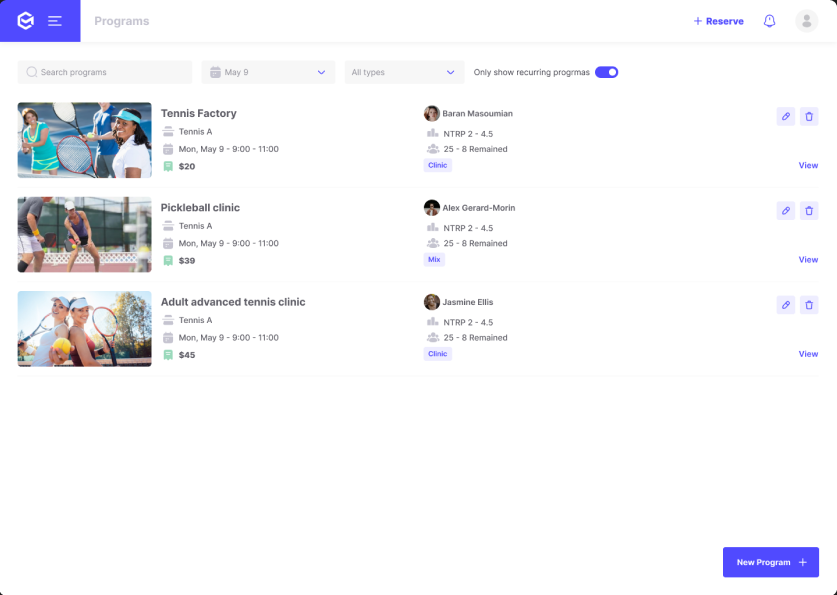Edit the Tennis Factory program

(786, 116)
